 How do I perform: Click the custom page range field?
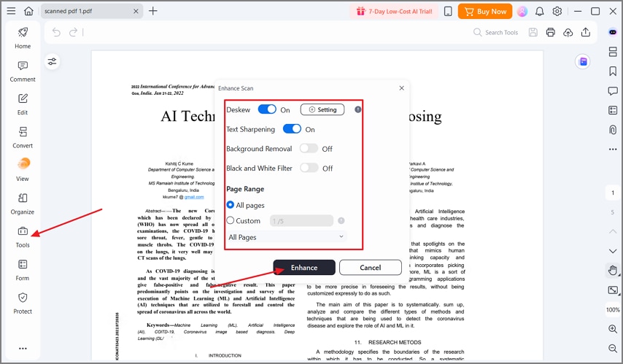(x=301, y=220)
